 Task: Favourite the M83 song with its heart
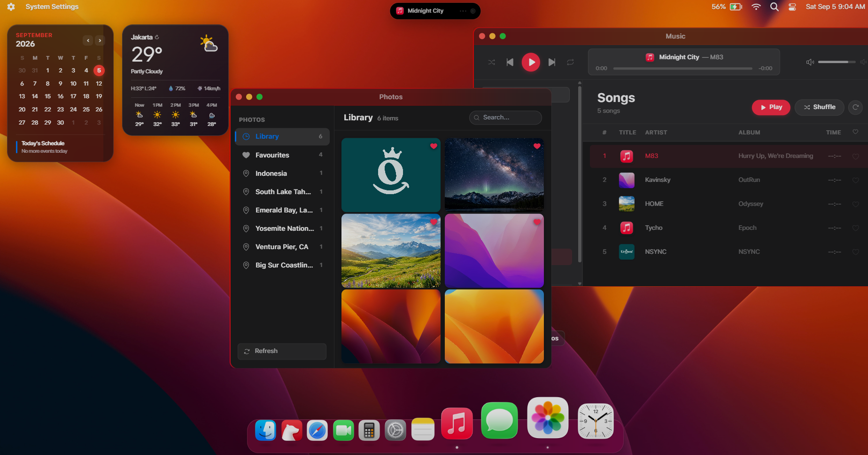[x=856, y=156]
